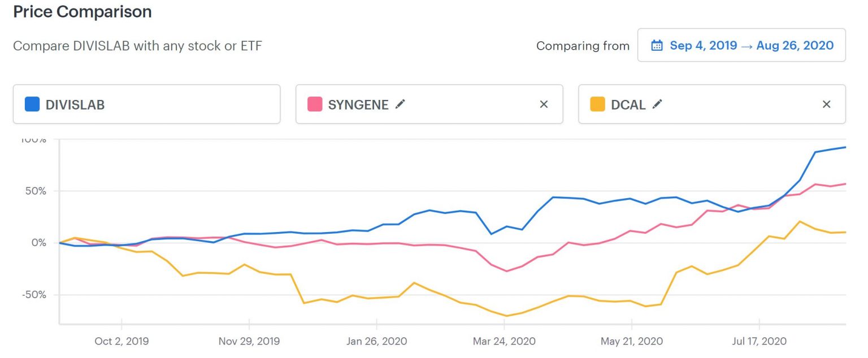Select the SYNGENE stock label
Screen dimensions: 868x358
click(358, 105)
